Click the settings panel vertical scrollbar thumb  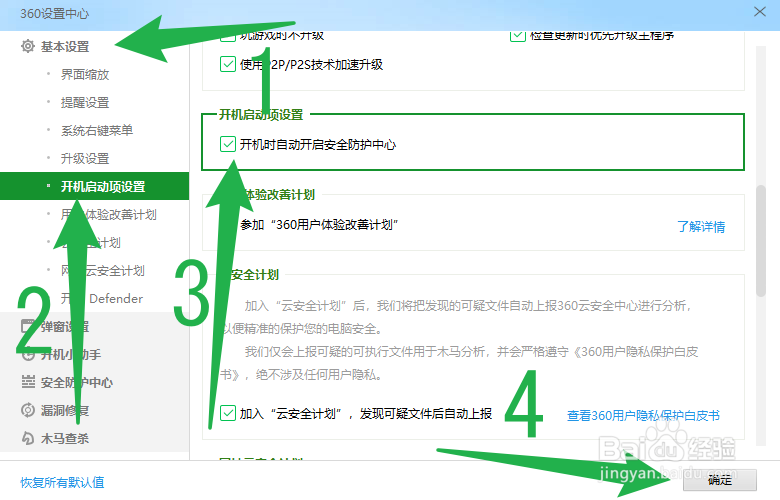(761, 241)
